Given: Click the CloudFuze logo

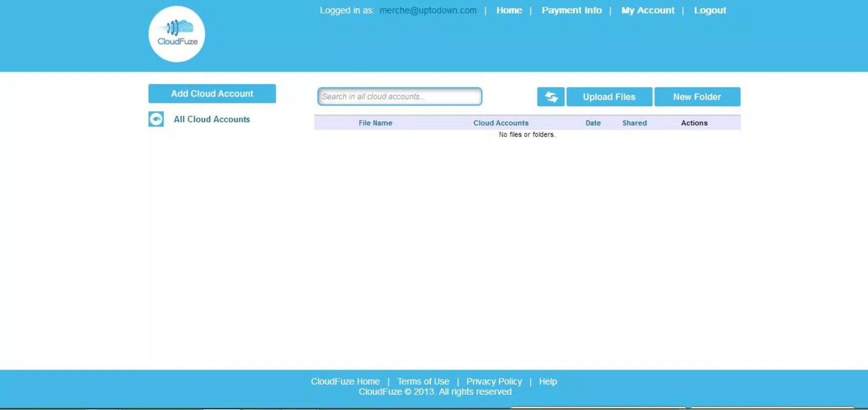Looking at the screenshot, I should [176, 34].
